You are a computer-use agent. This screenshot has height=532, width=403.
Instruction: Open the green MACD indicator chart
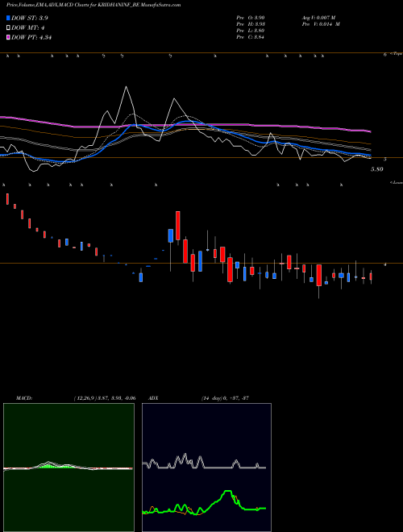[69, 468]
